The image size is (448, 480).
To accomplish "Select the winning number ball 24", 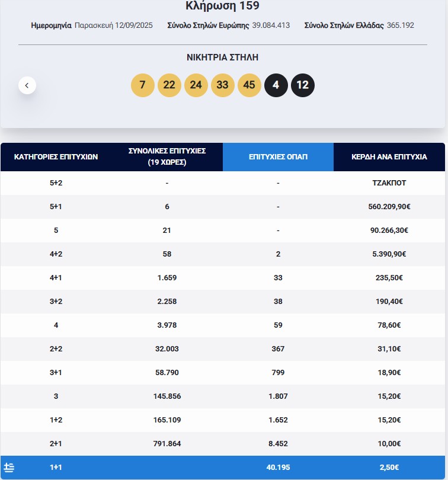I will [196, 85].
